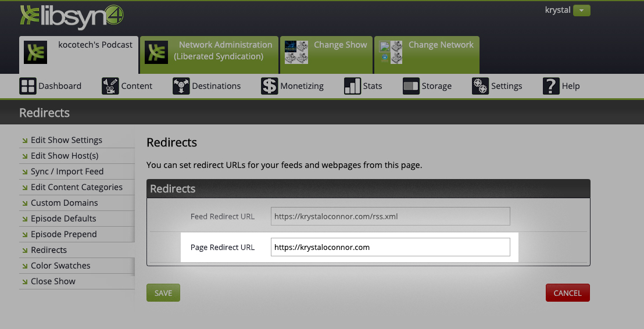Open Network Administration tab

pyautogui.click(x=209, y=55)
